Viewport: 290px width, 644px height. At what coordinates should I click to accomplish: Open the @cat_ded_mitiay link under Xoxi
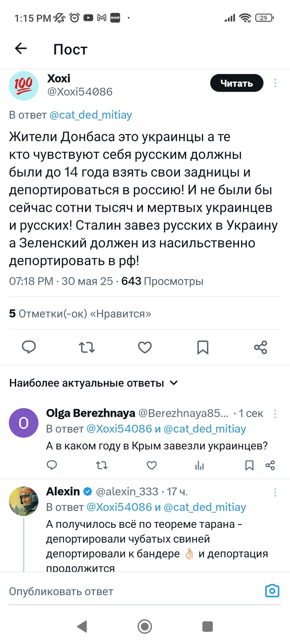coord(91,115)
